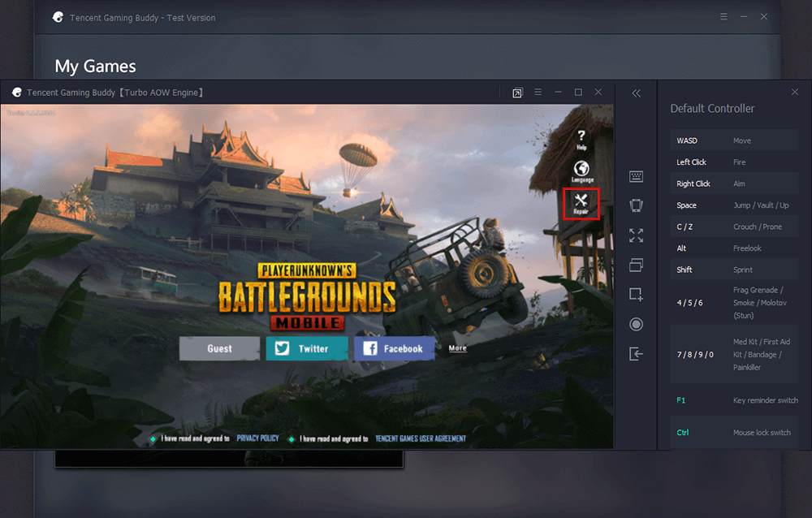Click the Tencent logo in Test Version window
This screenshot has height=518, width=812.
(x=58, y=17)
